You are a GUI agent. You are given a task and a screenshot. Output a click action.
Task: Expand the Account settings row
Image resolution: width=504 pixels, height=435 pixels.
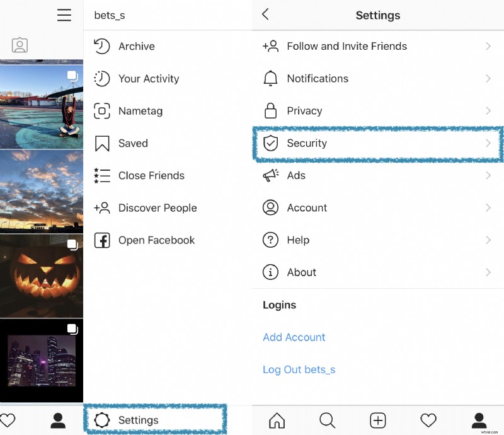(x=378, y=207)
